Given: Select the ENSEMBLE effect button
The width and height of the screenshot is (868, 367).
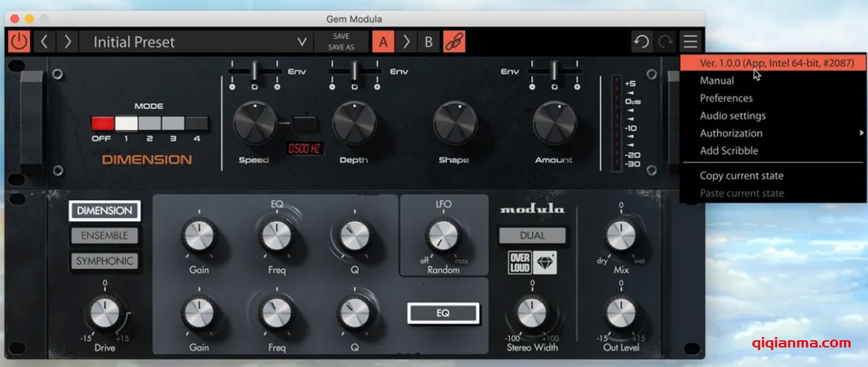Looking at the screenshot, I should click(104, 235).
